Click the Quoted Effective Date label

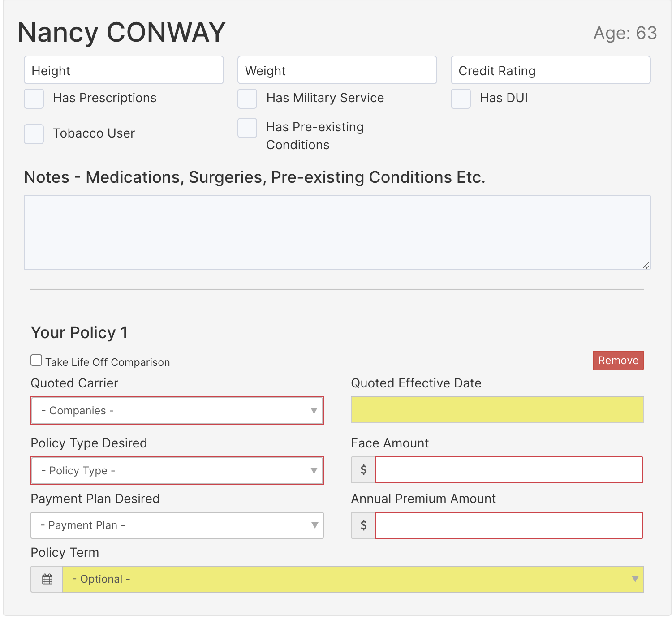(x=416, y=383)
